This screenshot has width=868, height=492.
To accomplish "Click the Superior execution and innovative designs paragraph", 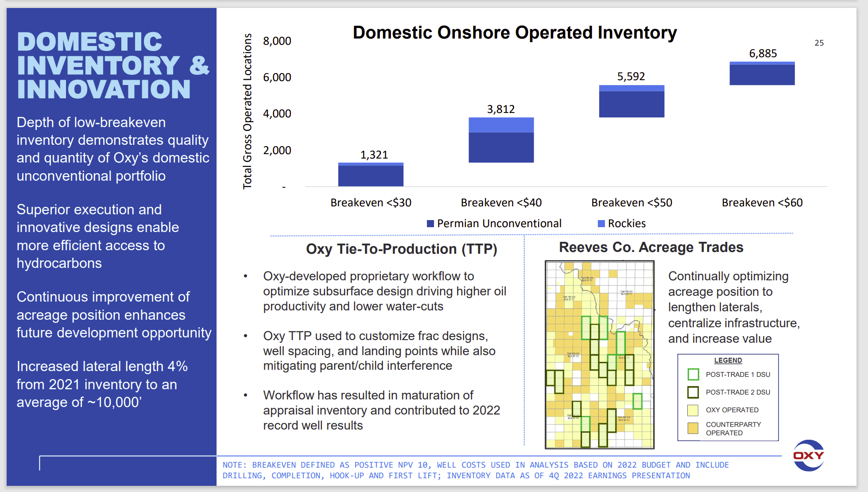I will [97, 236].
